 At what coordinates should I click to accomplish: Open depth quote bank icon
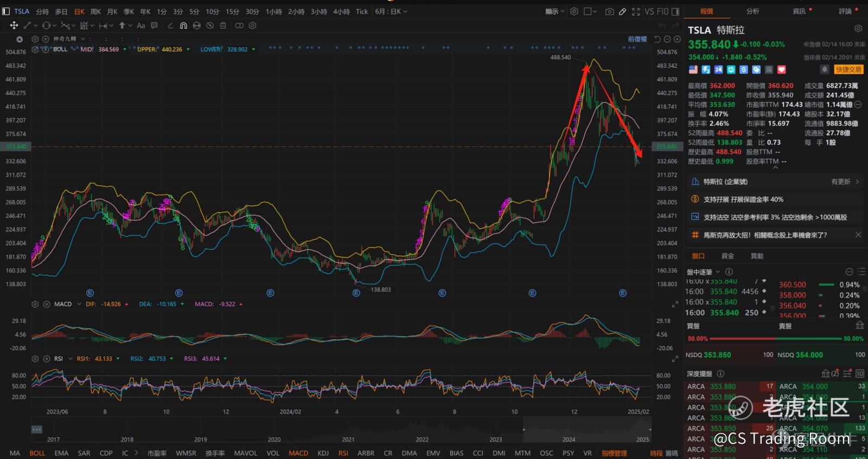click(825, 373)
